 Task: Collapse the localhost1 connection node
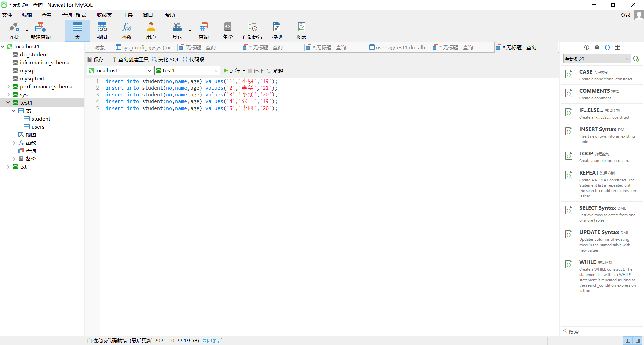[3, 46]
